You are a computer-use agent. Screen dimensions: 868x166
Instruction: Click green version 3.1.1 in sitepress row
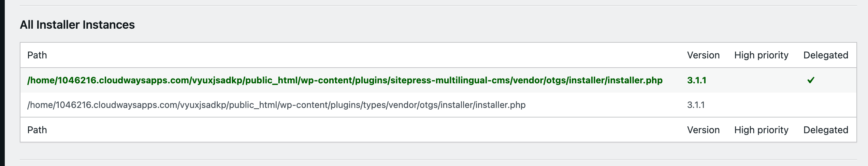[697, 80]
